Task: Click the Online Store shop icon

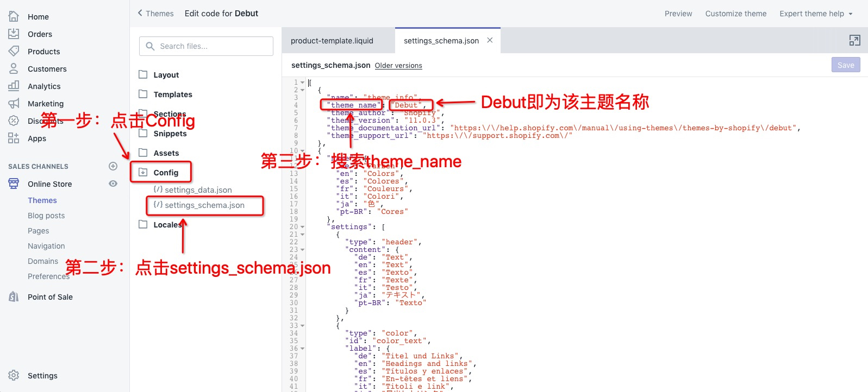Action: 14,184
